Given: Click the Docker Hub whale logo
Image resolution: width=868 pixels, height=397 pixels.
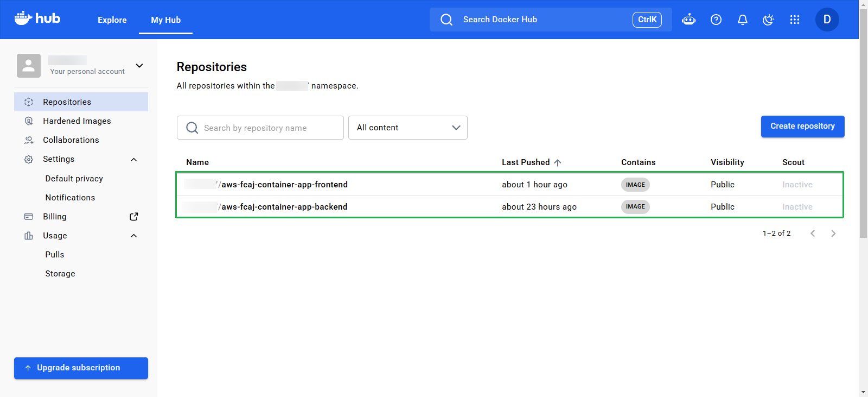Looking at the screenshot, I should click(x=37, y=18).
